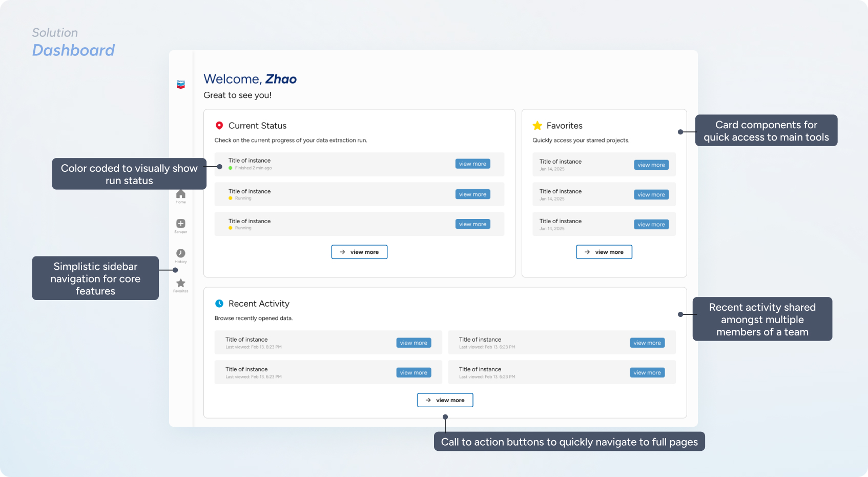Select the Card components for quick access callout
Screen dimensions: 868x477
tap(766, 131)
